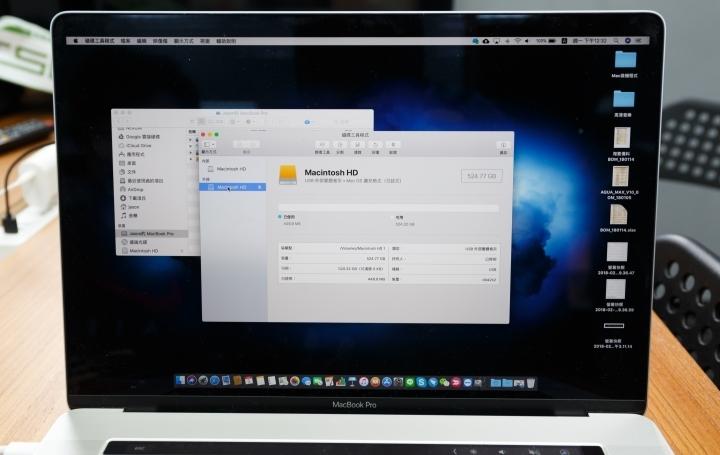Select the top blue folder on the desktop
This screenshot has width=720, height=455.
click(x=625, y=59)
